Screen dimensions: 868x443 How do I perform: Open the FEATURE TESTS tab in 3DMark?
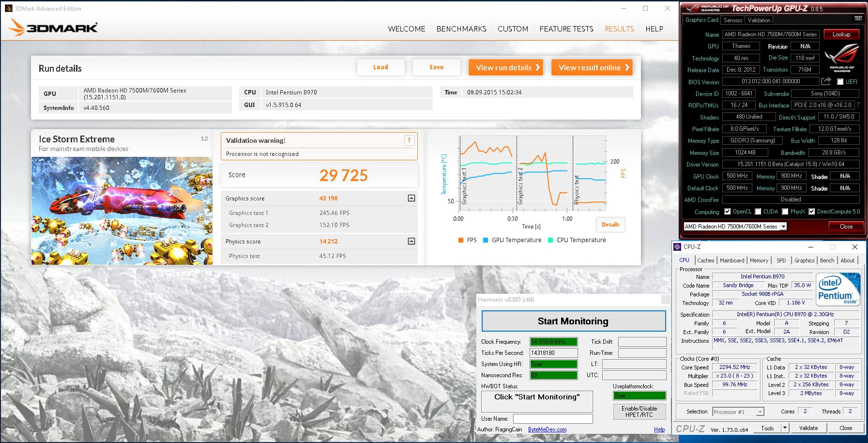click(x=566, y=29)
